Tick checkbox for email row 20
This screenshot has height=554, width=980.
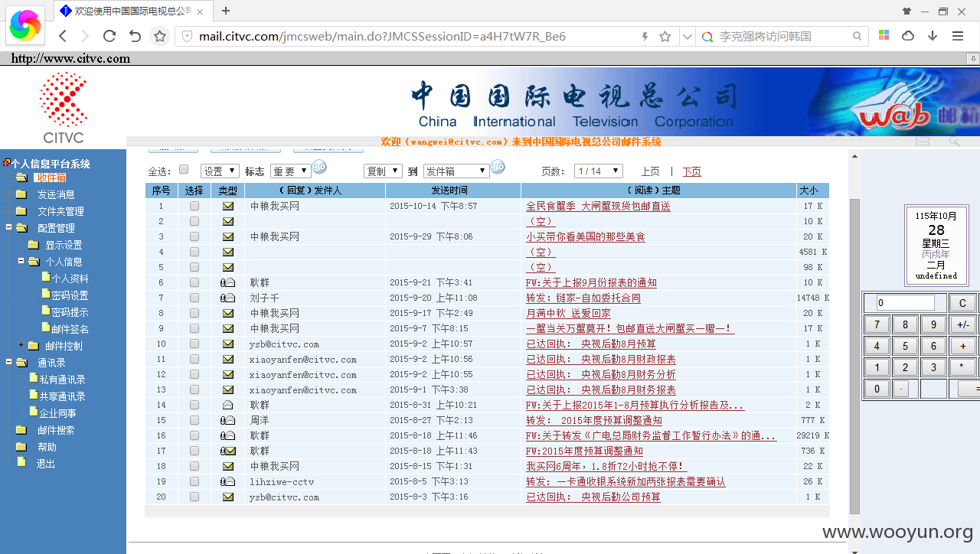pos(194,497)
